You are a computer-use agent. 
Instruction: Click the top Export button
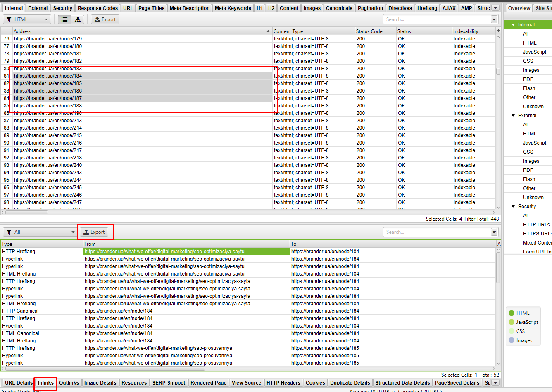[x=105, y=19]
